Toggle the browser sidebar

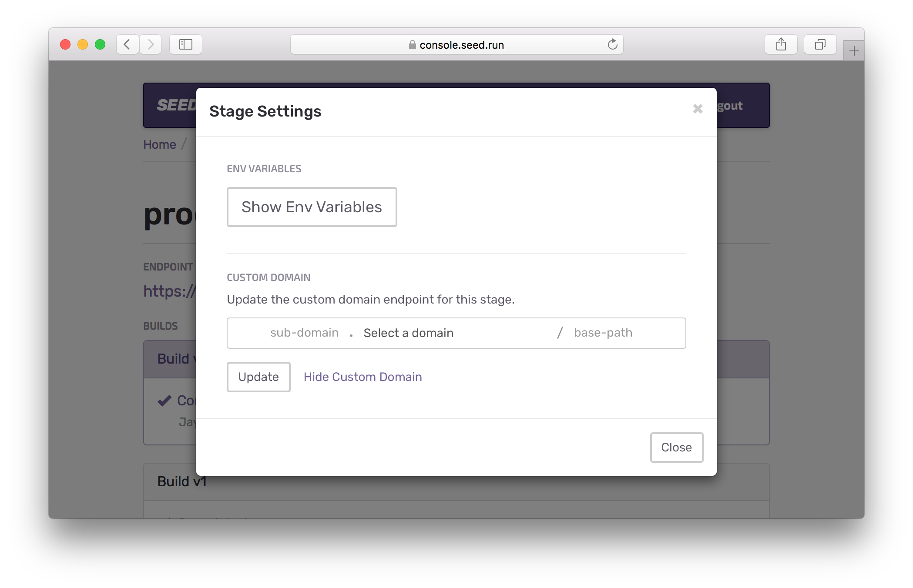pyautogui.click(x=186, y=44)
